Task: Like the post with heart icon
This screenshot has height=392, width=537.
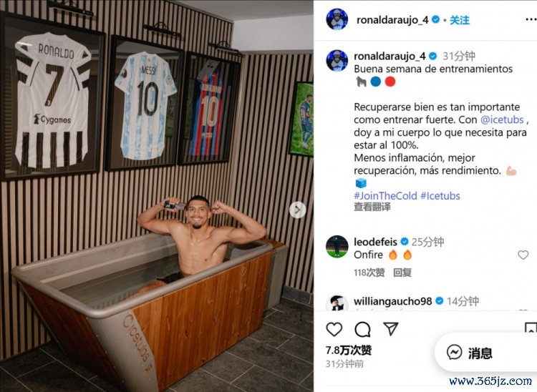Action: tap(334, 329)
